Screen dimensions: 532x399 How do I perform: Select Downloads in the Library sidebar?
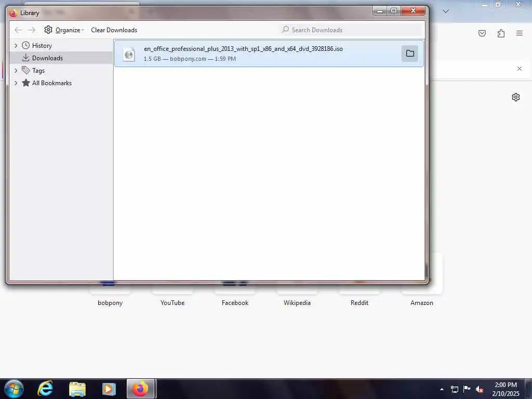tap(47, 58)
